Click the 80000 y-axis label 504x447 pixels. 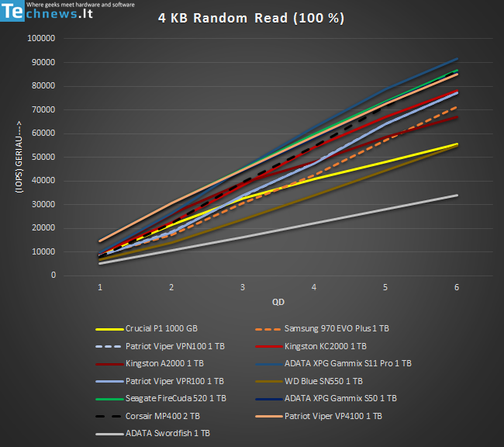click(43, 86)
